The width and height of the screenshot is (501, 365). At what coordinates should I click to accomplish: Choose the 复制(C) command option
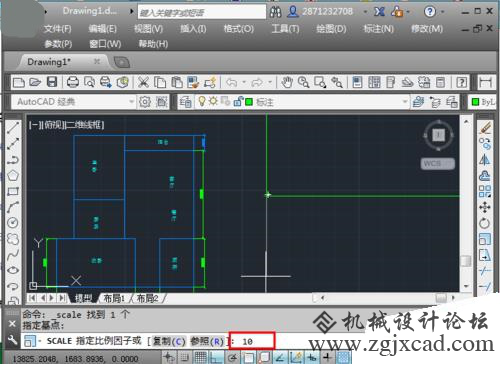coord(169,341)
